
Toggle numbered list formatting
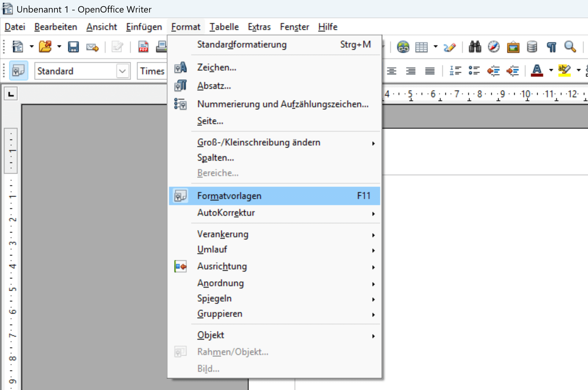pyautogui.click(x=456, y=70)
